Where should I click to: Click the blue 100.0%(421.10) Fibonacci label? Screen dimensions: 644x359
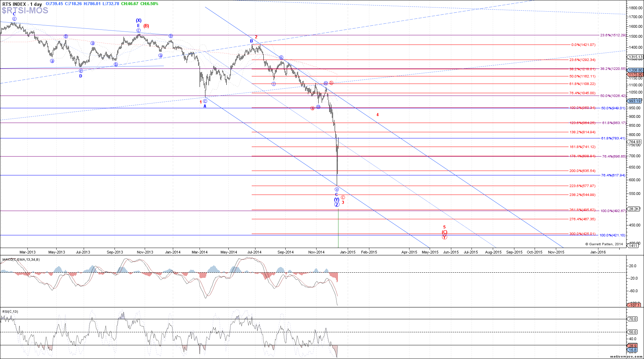tap(612, 235)
